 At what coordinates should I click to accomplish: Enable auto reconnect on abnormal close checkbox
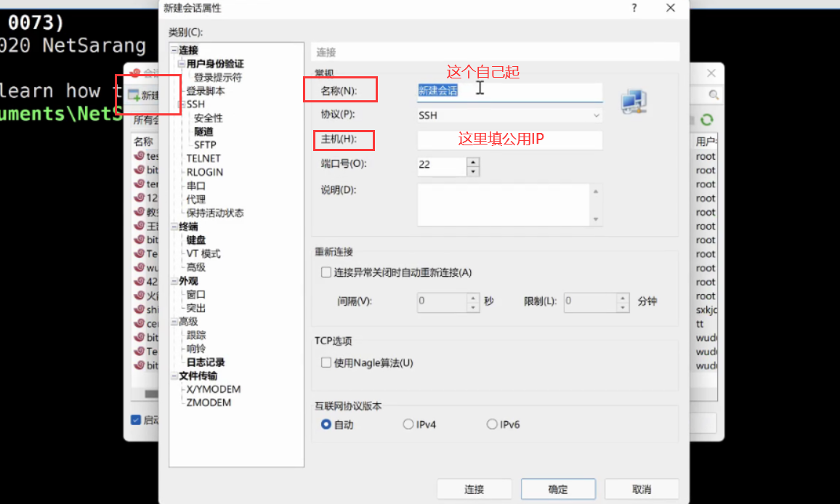point(326,272)
